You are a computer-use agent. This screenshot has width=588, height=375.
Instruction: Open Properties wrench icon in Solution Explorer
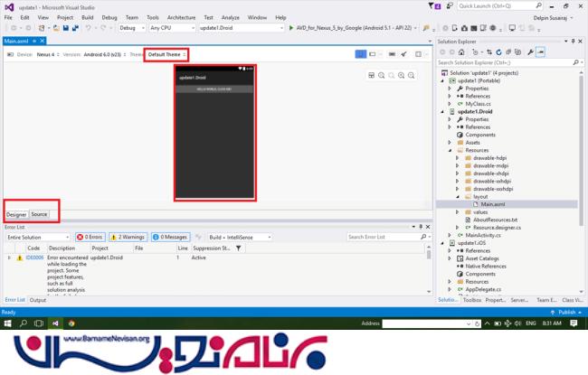coord(529,52)
